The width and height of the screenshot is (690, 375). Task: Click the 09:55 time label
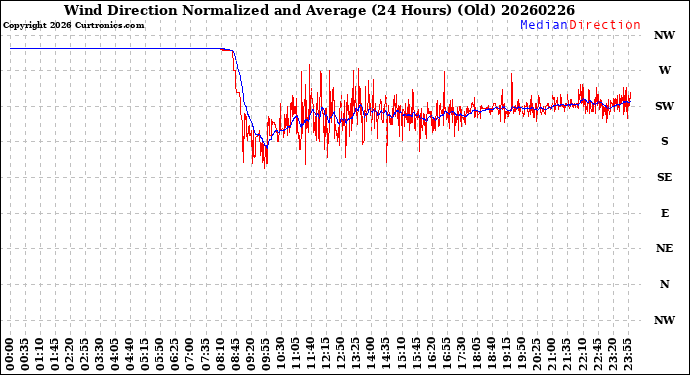point(265,354)
